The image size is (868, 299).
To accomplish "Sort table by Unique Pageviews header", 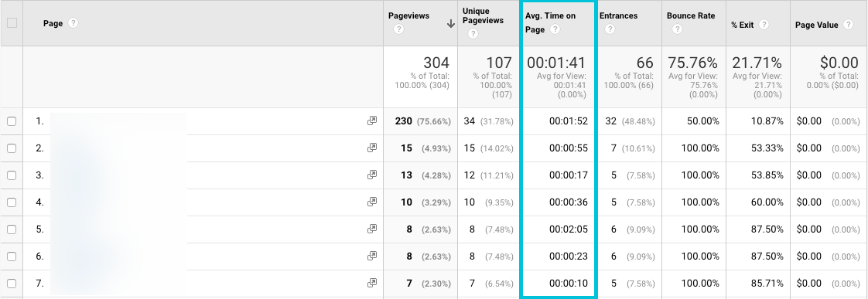I will click(484, 16).
